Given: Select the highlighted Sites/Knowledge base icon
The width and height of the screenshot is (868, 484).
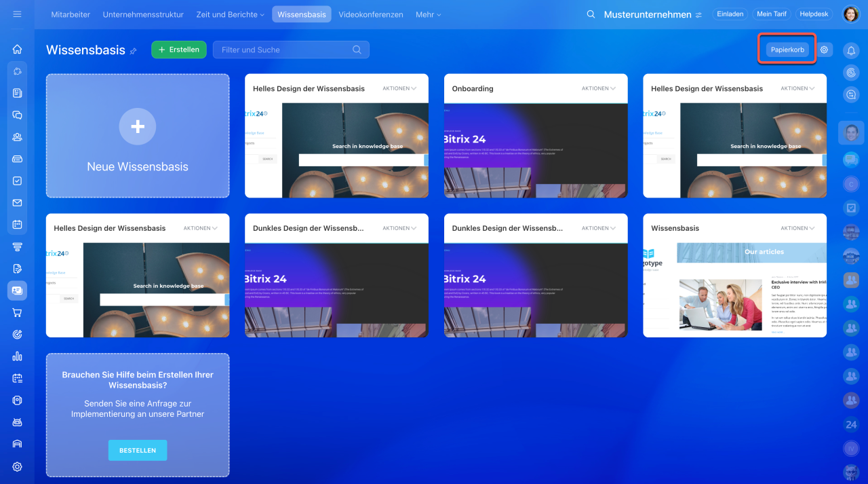Looking at the screenshot, I should (x=17, y=291).
